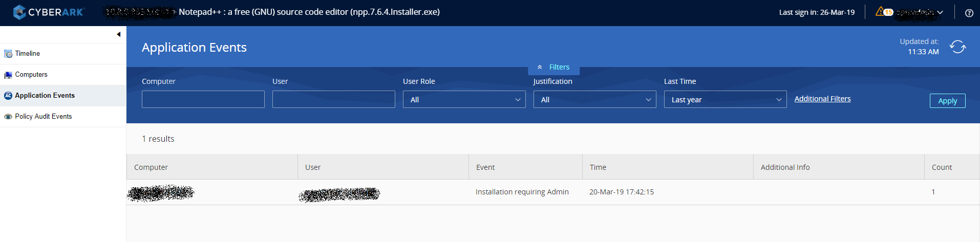Click the 'Last sign in: 26-Mar-19' text
Viewport: 980px width, 242px height.
[x=817, y=12]
